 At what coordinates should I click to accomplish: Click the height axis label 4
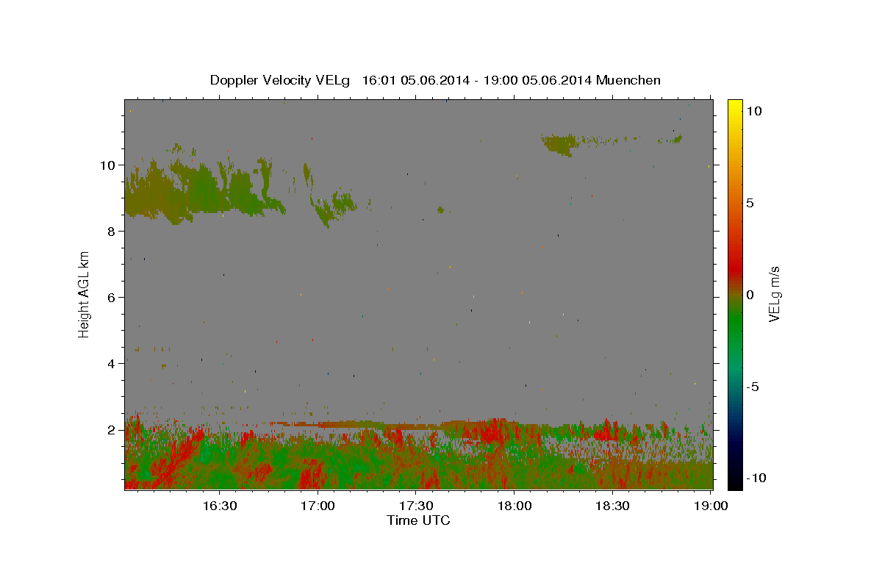(x=111, y=363)
